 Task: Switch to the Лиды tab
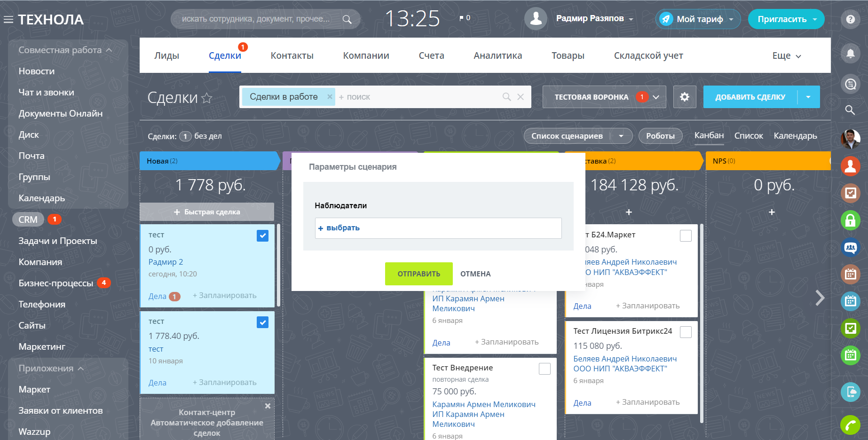(166, 55)
